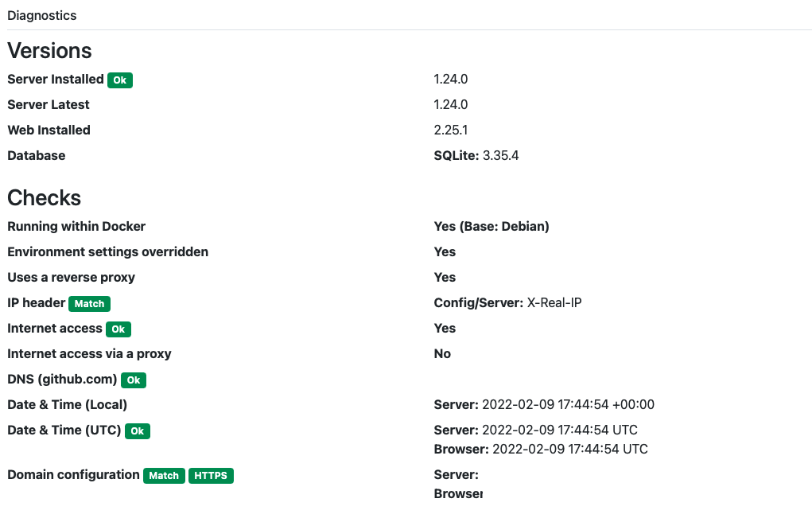Click the SQLite 3.35.4 database value
The height and width of the screenshot is (518, 812).
pyautogui.click(x=476, y=155)
